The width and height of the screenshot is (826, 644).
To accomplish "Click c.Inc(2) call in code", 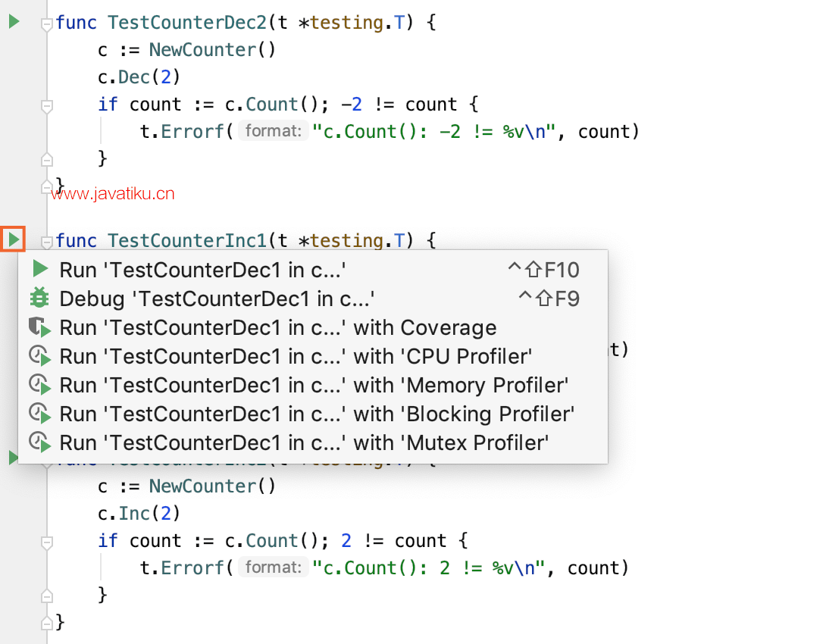I will (139, 513).
